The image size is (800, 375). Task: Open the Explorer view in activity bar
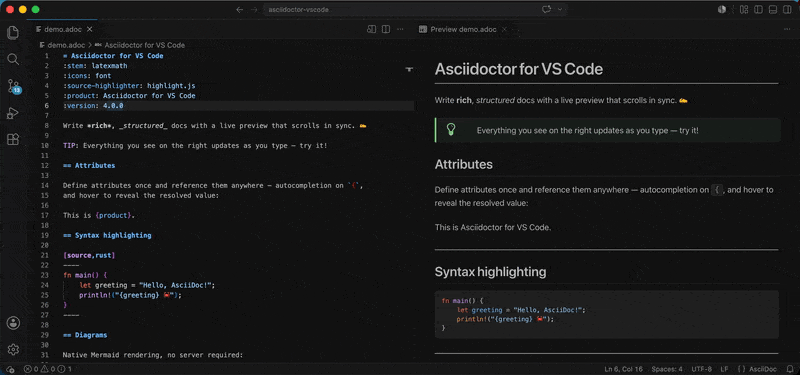tap(13, 33)
